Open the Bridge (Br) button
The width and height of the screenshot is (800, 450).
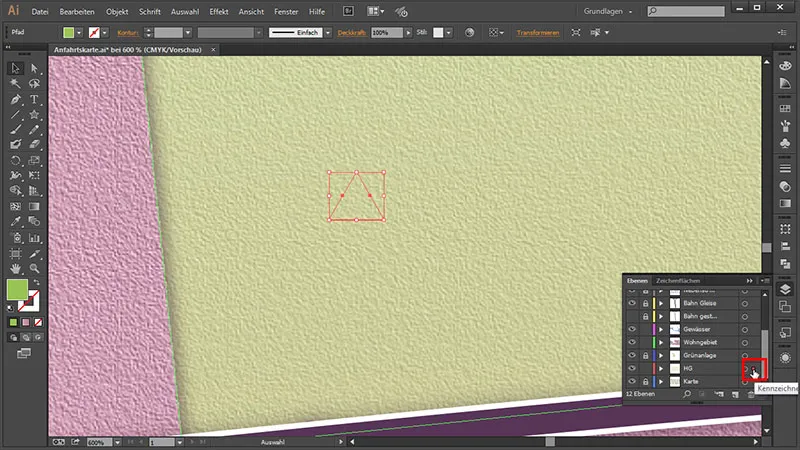348,11
